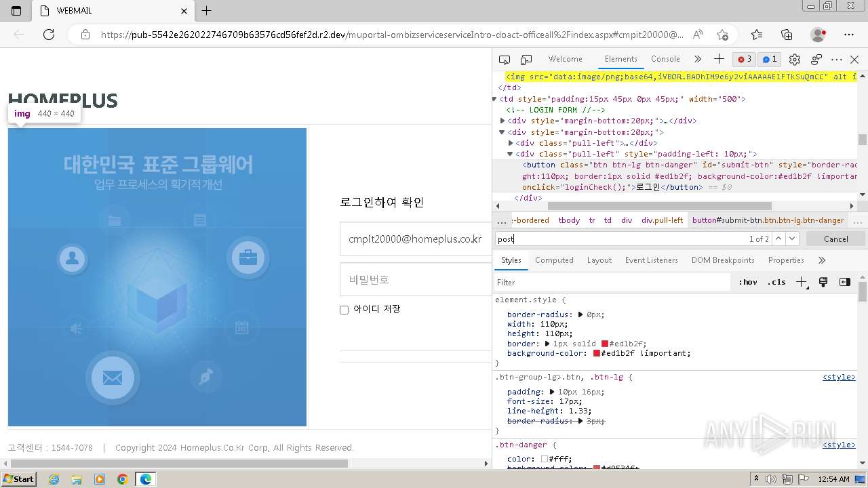Screen dimensions: 868x488
Task: Expand the div class pull-left node
Action: point(511,143)
